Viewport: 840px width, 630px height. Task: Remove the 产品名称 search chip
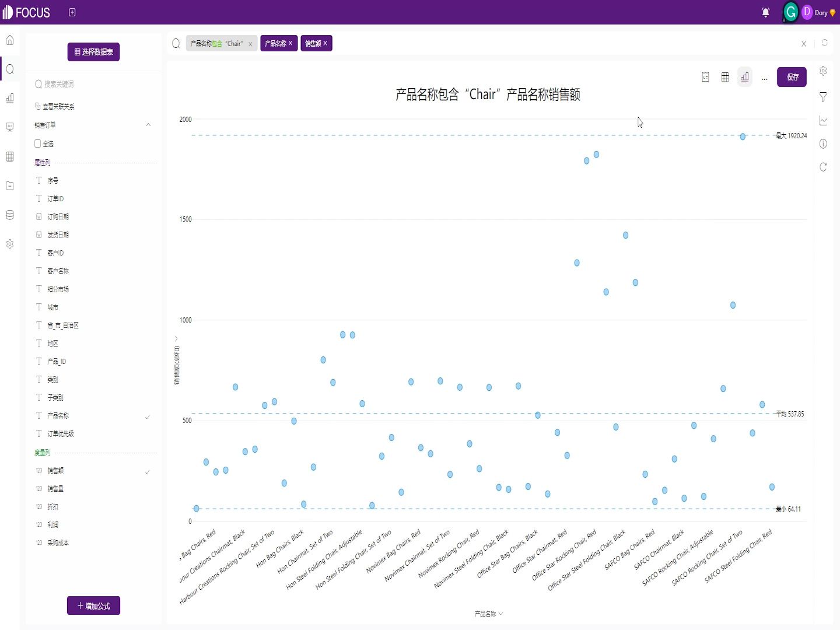(290, 43)
